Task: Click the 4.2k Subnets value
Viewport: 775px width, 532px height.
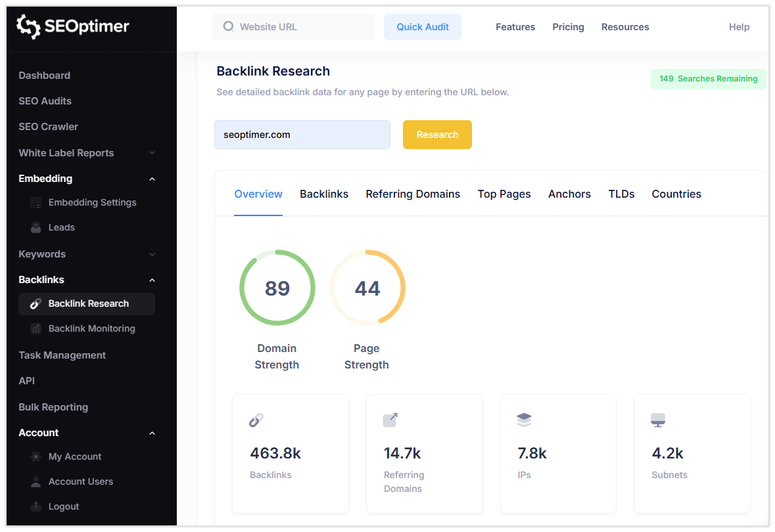Action: click(x=667, y=453)
